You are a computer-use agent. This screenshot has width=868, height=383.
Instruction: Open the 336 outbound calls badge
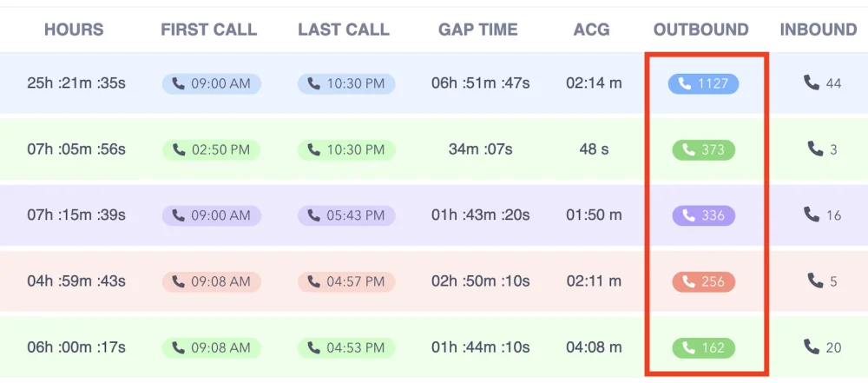click(702, 215)
